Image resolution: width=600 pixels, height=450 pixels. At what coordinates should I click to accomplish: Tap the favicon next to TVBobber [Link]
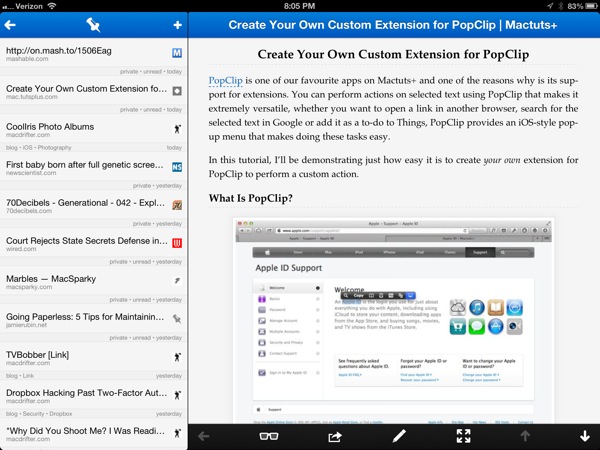(177, 357)
